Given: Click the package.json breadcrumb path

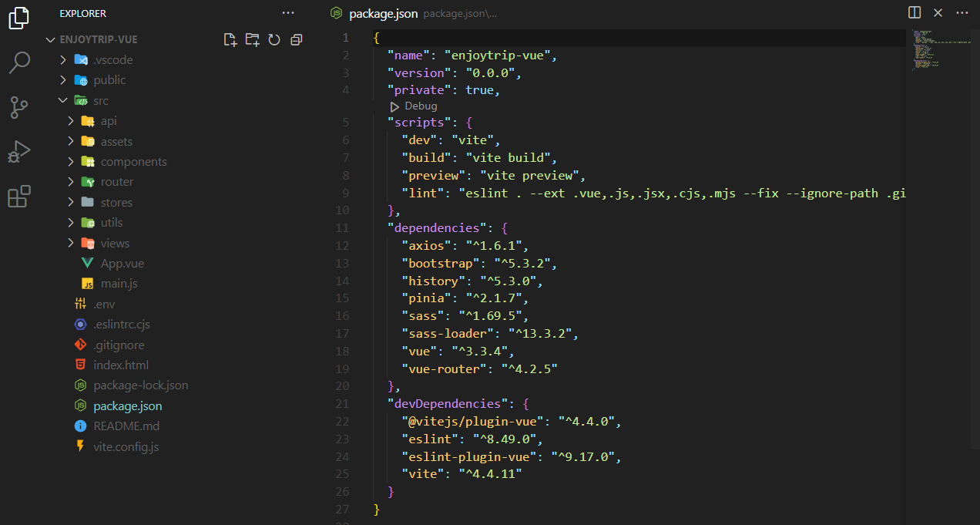Looking at the screenshot, I should 460,14.
